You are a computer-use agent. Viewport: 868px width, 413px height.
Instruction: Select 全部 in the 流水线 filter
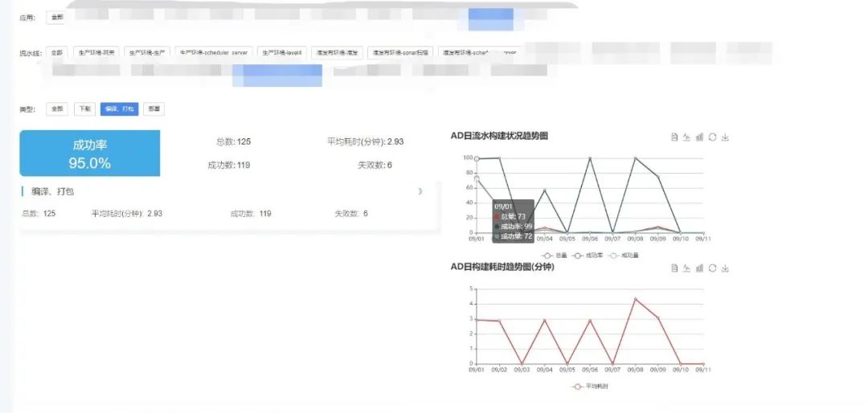pyautogui.click(x=56, y=52)
